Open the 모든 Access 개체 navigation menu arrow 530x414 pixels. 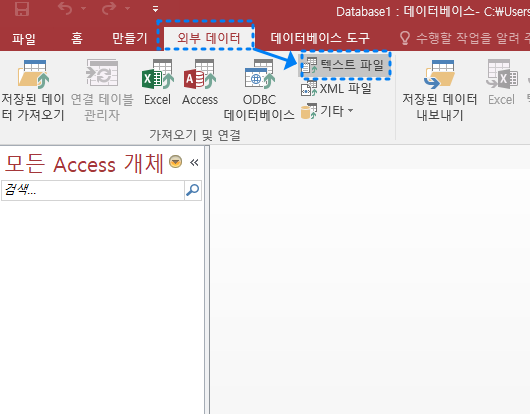[175, 162]
